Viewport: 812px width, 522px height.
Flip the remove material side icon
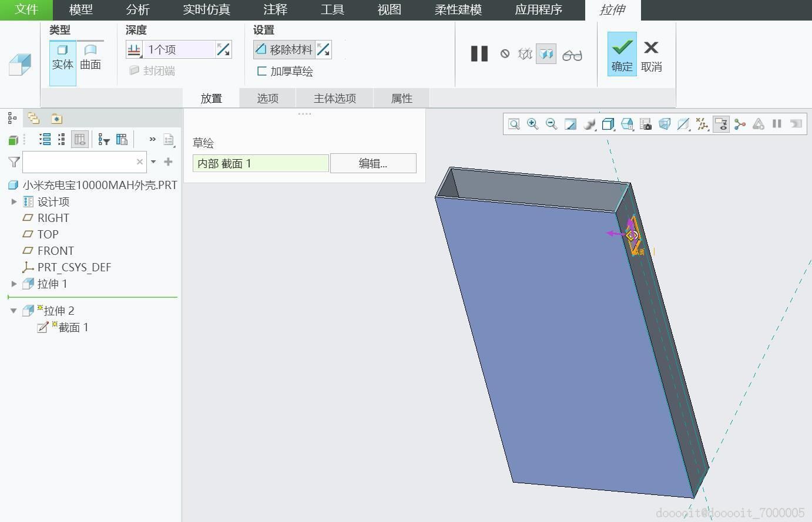323,49
